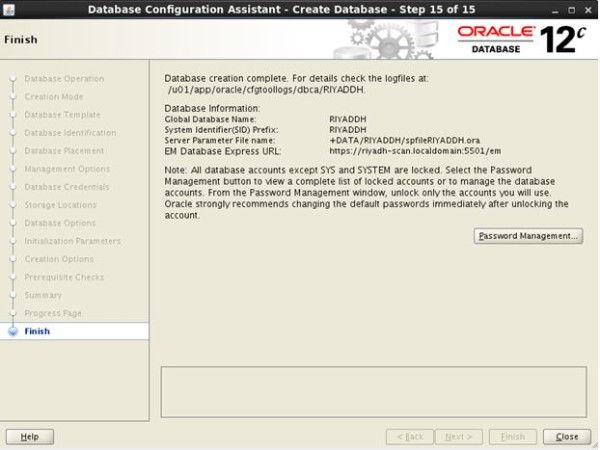600x450 pixels.
Task: Select the Prerequisite Checks step
Action: (64, 277)
